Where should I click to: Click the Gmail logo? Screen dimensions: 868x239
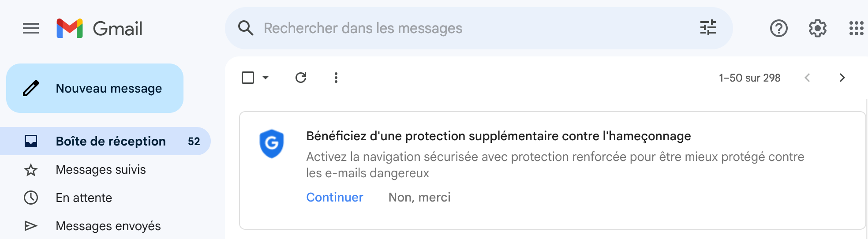pyautogui.click(x=100, y=29)
